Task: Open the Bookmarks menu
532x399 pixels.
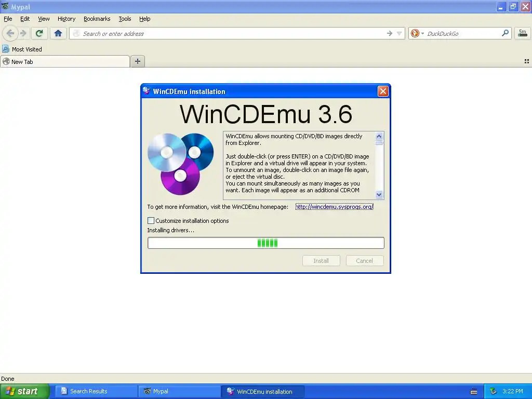Action: tap(97, 19)
